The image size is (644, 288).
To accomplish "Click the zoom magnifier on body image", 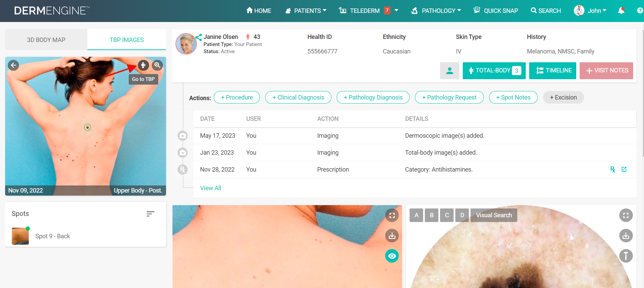I will pyautogui.click(x=158, y=65).
